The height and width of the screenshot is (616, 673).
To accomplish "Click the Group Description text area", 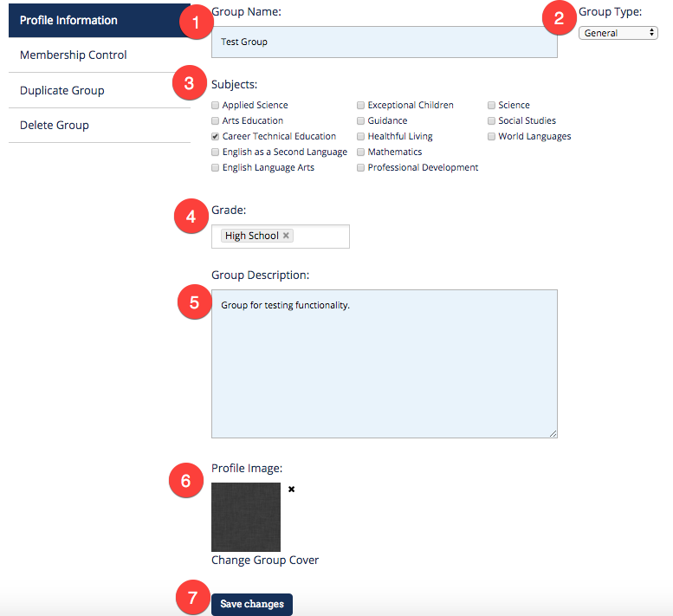I will point(385,364).
